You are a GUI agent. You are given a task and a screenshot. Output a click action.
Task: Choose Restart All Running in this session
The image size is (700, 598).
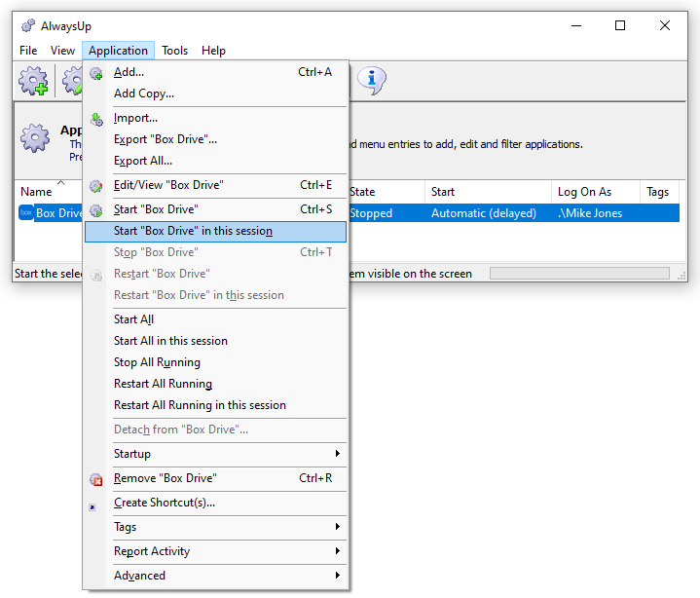tap(215, 405)
